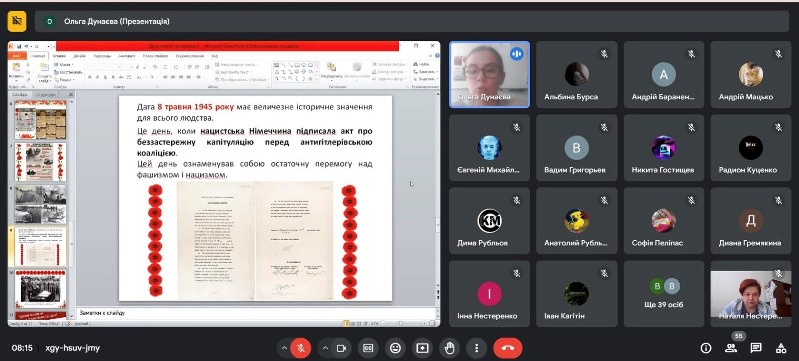Open the three-dot more options menu
Image resolution: width=799 pixels, height=361 pixels.
click(x=476, y=348)
